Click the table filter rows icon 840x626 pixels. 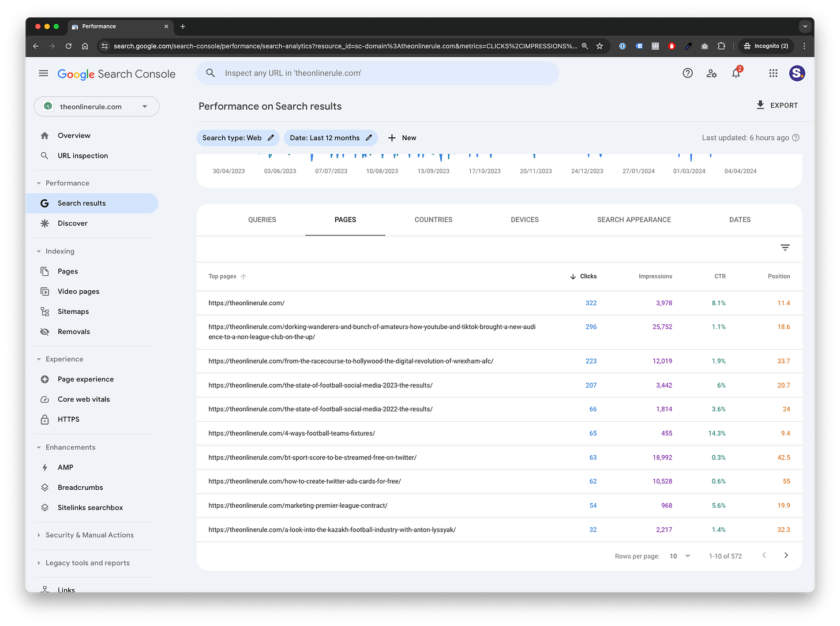tap(785, 248)
